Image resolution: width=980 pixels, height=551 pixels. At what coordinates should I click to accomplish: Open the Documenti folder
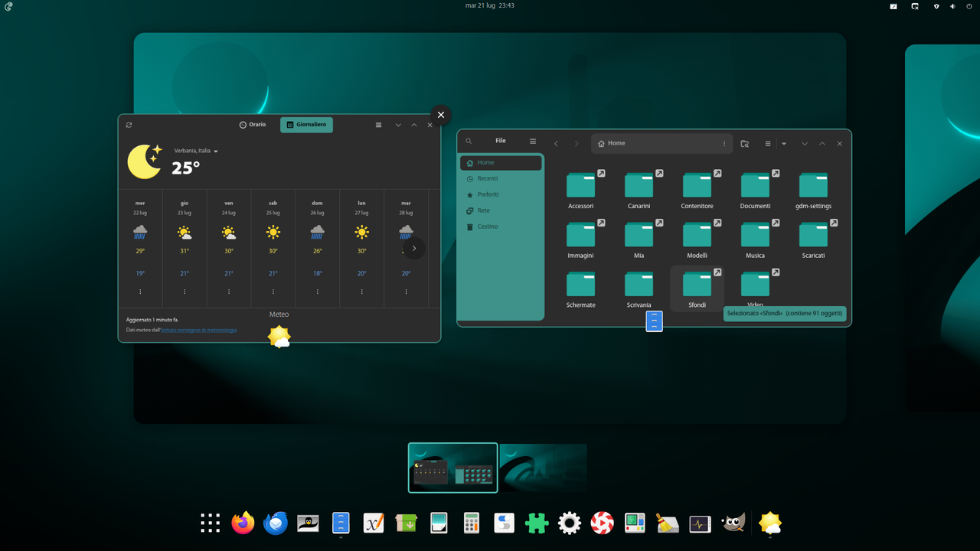pos(755,190)
